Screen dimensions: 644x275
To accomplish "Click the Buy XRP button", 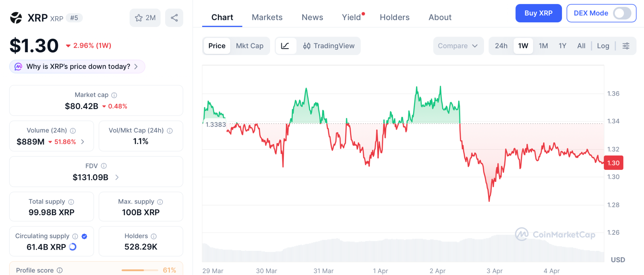I will pos(538,13).
